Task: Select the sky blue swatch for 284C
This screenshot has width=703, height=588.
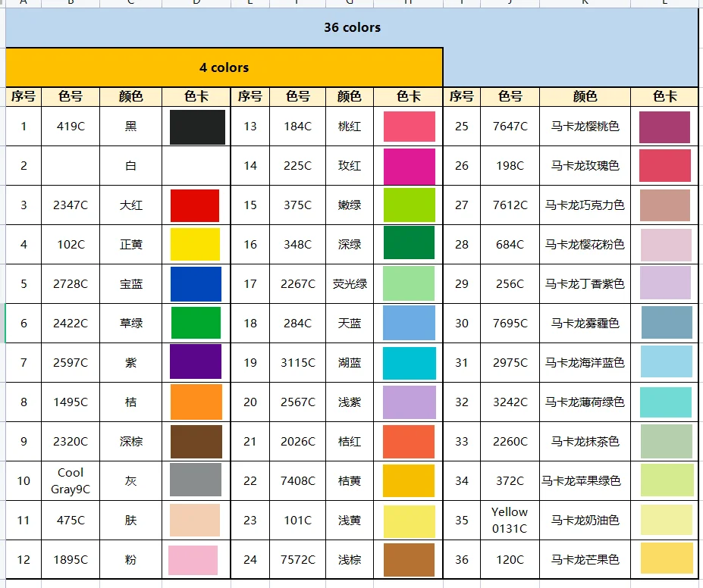Action: 409,323
